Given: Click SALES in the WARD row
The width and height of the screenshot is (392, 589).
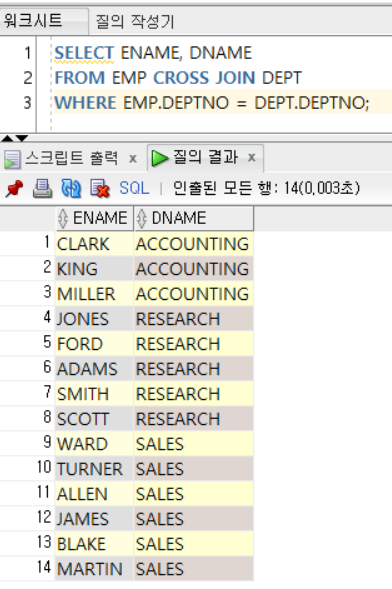Looking at the screenshot, I should tap(194, 444).
